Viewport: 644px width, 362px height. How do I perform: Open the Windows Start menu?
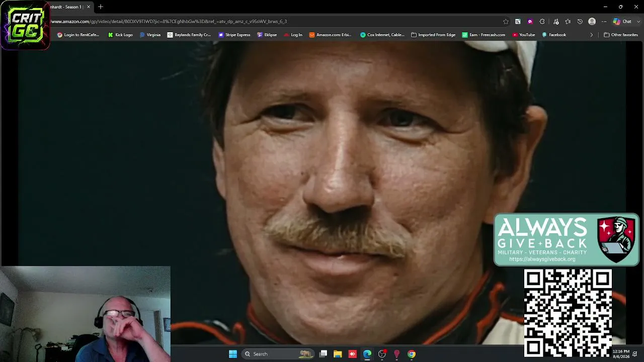233,354
